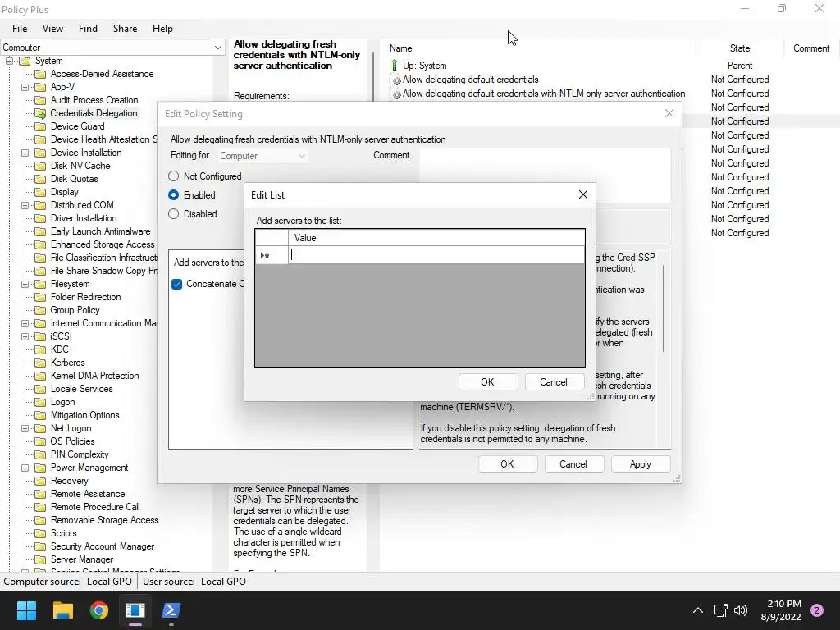Expand the Power Management node

pos(25,468)
